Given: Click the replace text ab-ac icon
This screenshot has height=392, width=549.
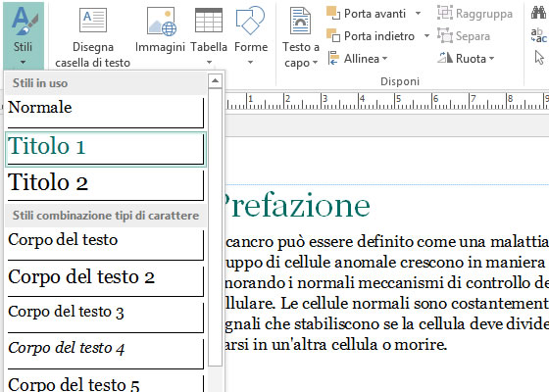Looking at the screenshot, I should click(x=538, y=35).
